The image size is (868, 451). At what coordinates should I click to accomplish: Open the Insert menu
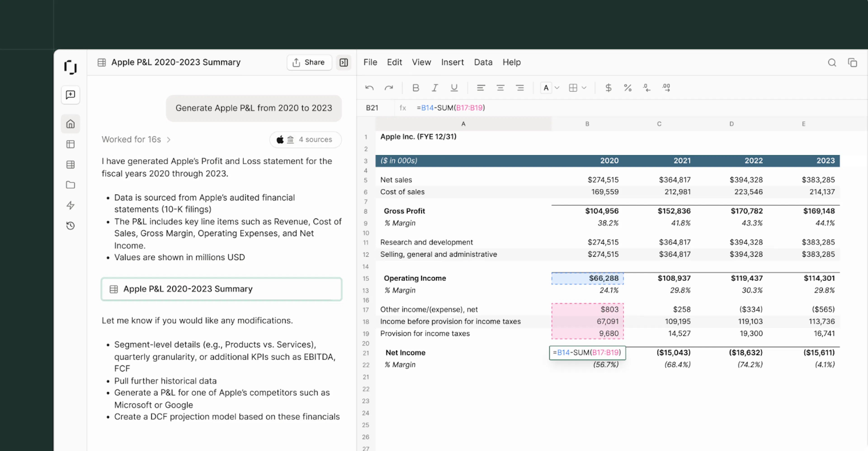pyautogui.click(x=452, y=62)
